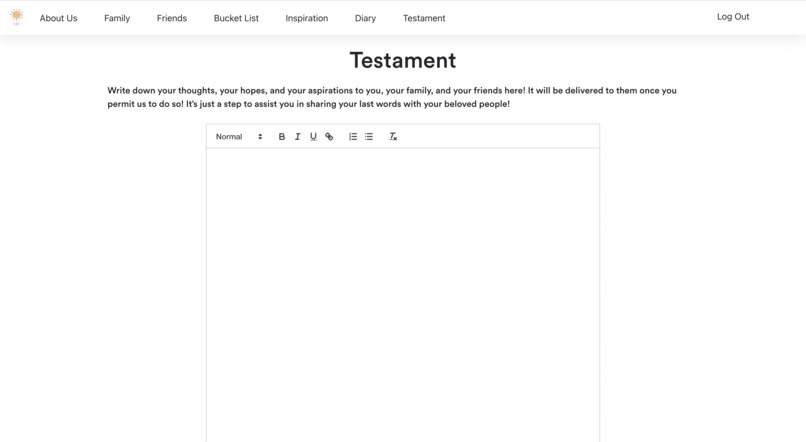Insert a hyperlink with the link icon
Image resolution: width=806 pixels, height=442 pixels.
[x=329, y=137]
